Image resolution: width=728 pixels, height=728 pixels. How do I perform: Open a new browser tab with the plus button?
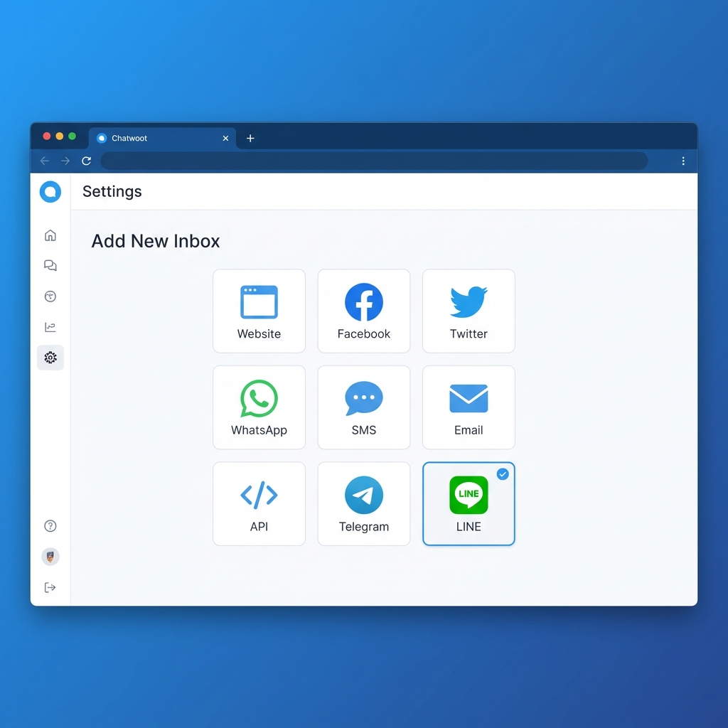click(x=250, y=139)
